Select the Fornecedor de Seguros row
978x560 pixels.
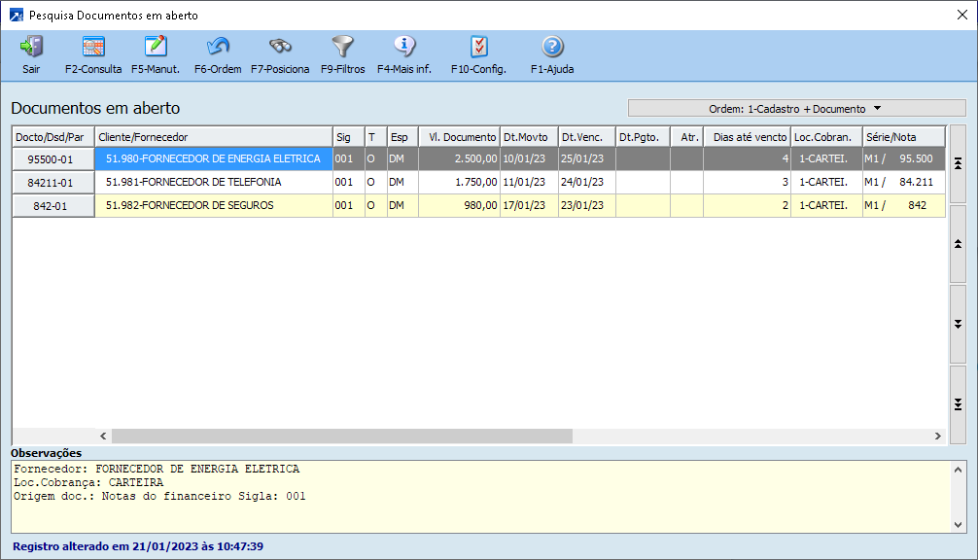pos(213,205)
